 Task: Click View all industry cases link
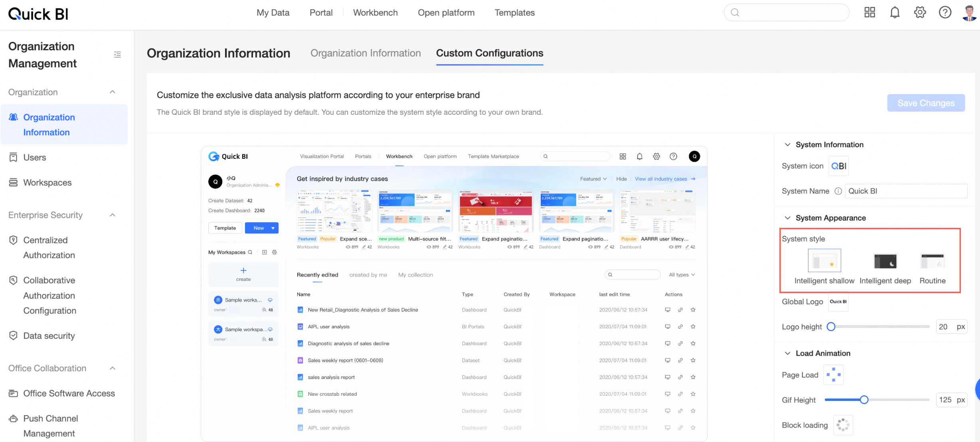pyautogui.click(x=665, y=179)
